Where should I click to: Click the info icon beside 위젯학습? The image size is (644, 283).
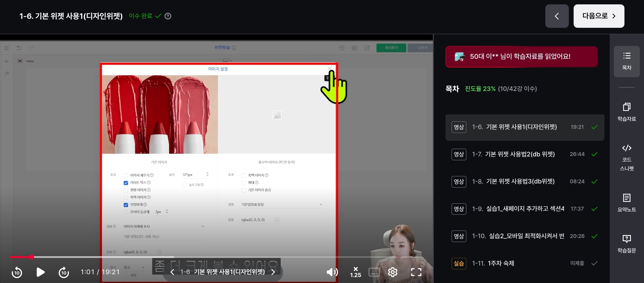(234, 48)
